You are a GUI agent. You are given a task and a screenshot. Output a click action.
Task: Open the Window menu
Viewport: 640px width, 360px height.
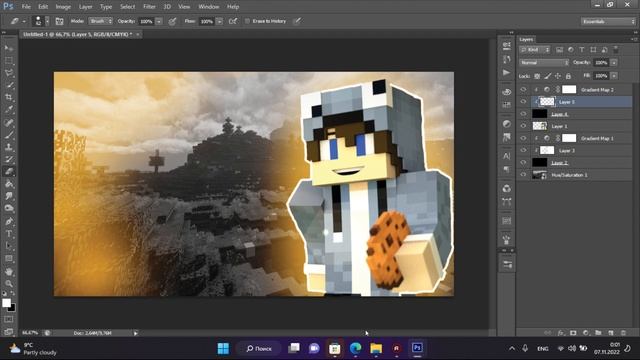tap(209, 7)
